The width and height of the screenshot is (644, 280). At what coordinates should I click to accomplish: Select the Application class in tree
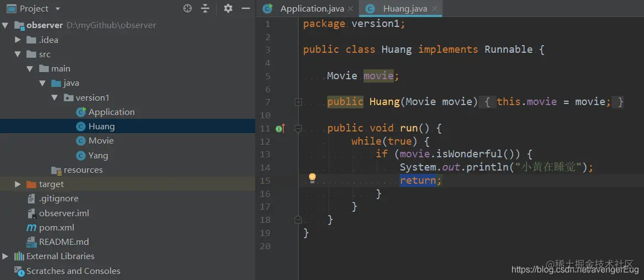coord(111,112)
